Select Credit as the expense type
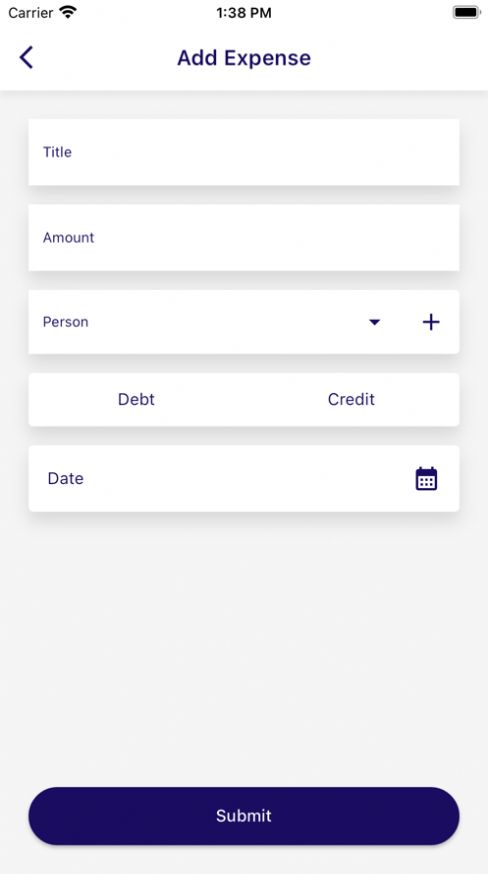 pyautogui.click(x=351, y=400)
